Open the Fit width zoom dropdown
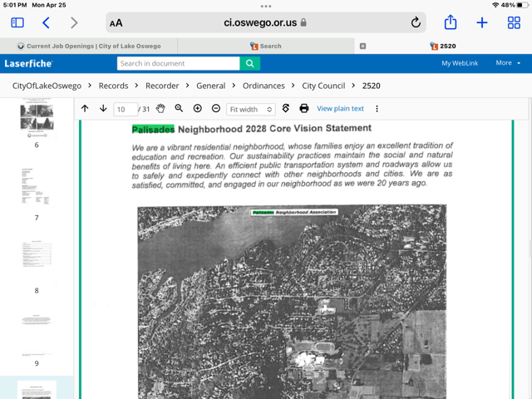This screenshot has width=532, height=399. pyautogui.click(x=251, y=110)
